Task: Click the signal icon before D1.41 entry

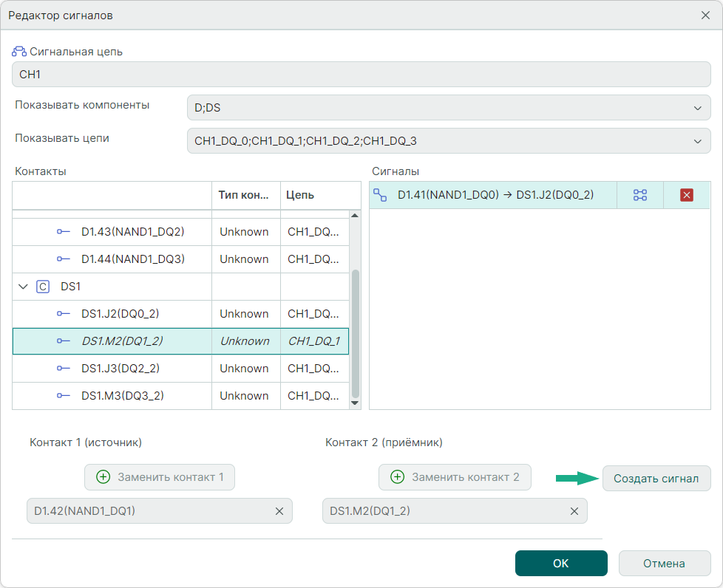Action: (380, 195)
